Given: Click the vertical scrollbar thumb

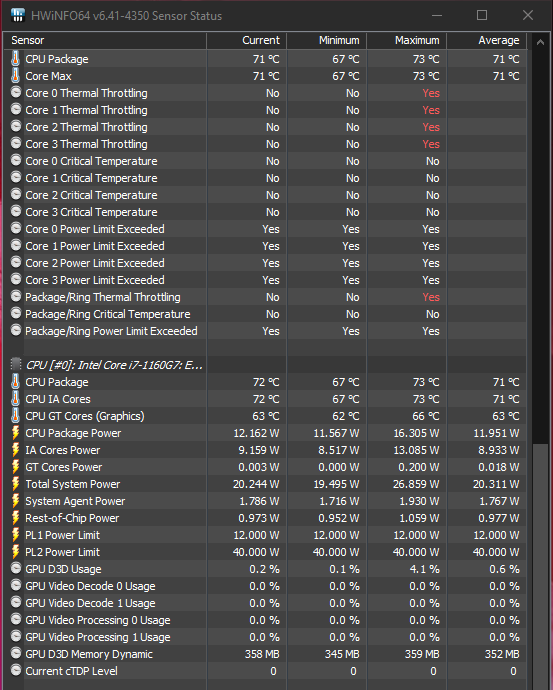Looking at the screenshot, I should point(540,567).
